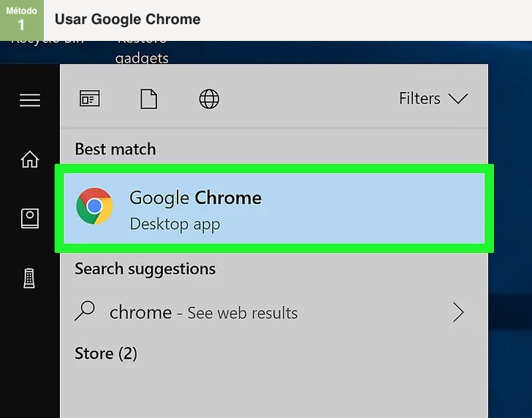Click the "Usar Google Chrome" title

point(127,20)
